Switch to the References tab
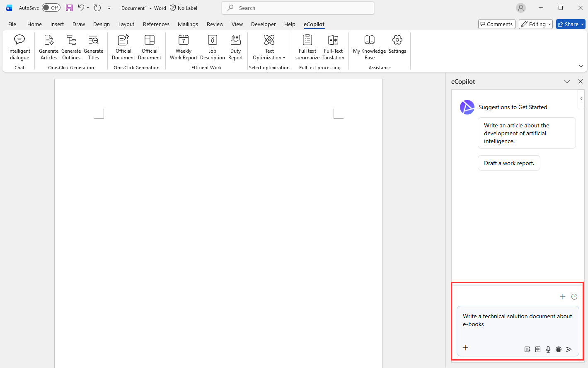 pos(156,24)
